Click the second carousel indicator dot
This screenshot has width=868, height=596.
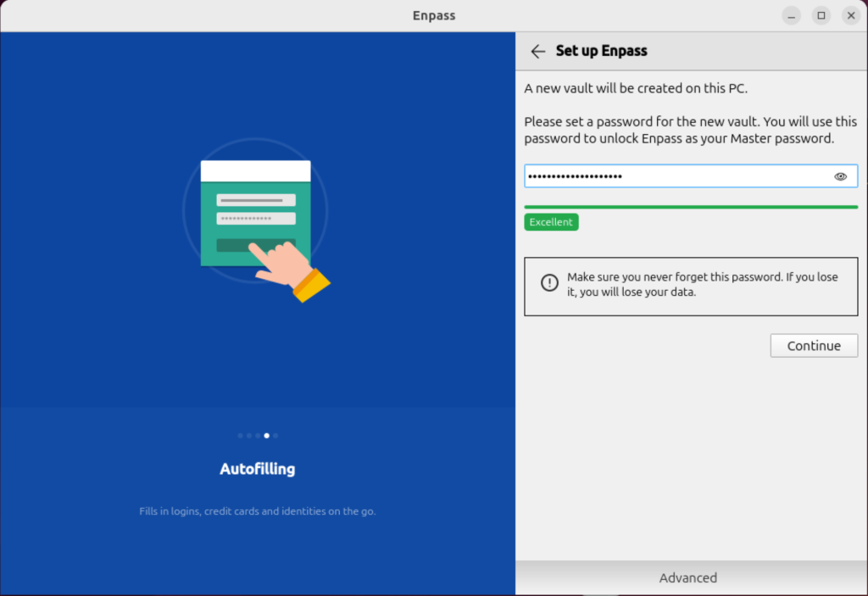(x=248, y=435)
